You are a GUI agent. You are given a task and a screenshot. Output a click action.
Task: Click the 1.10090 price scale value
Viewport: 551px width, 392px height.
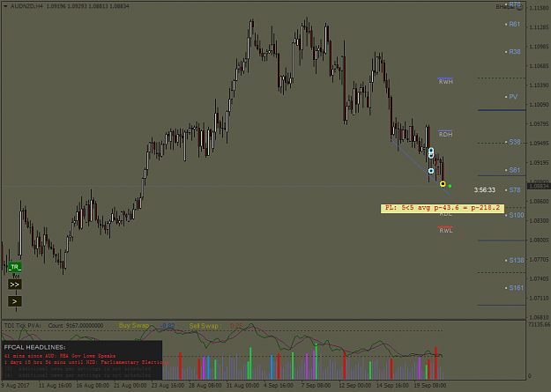(x=539, y=105)
